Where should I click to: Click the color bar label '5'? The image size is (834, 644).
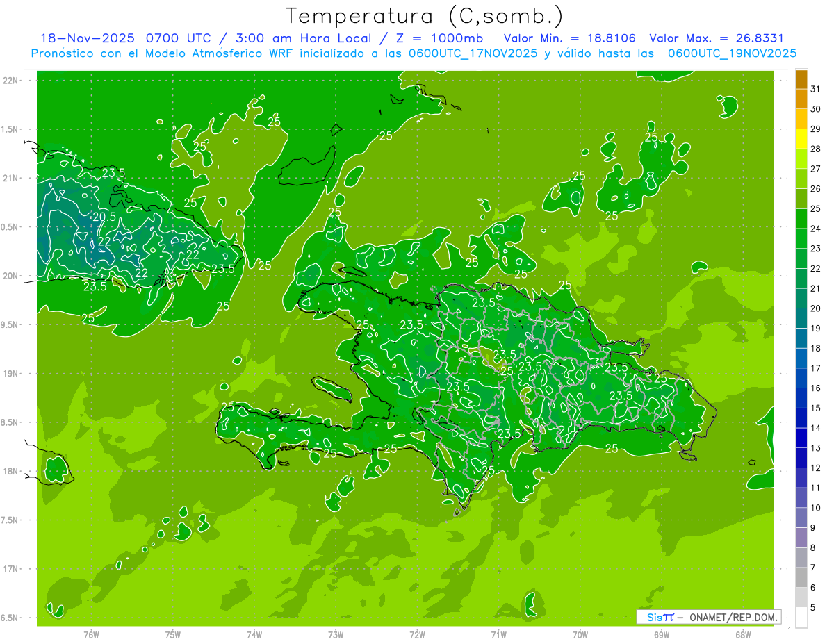pos(813,608)
